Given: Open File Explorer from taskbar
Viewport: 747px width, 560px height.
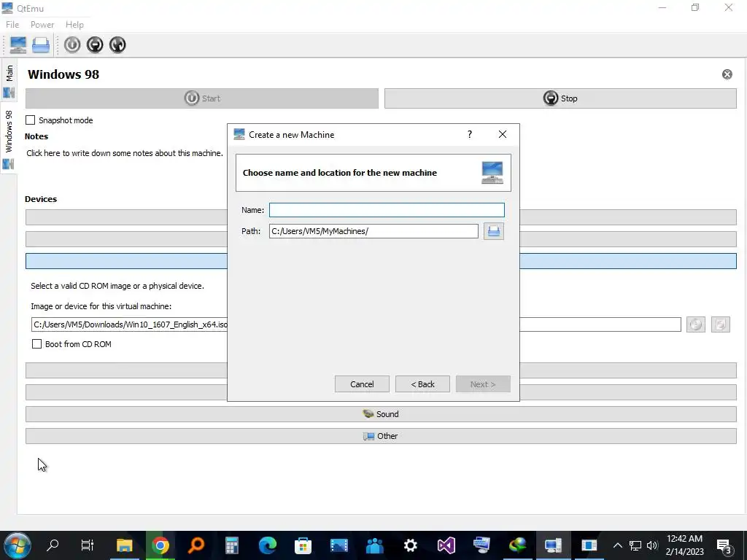Looking at the screenshot, I should tap(125, 545).
